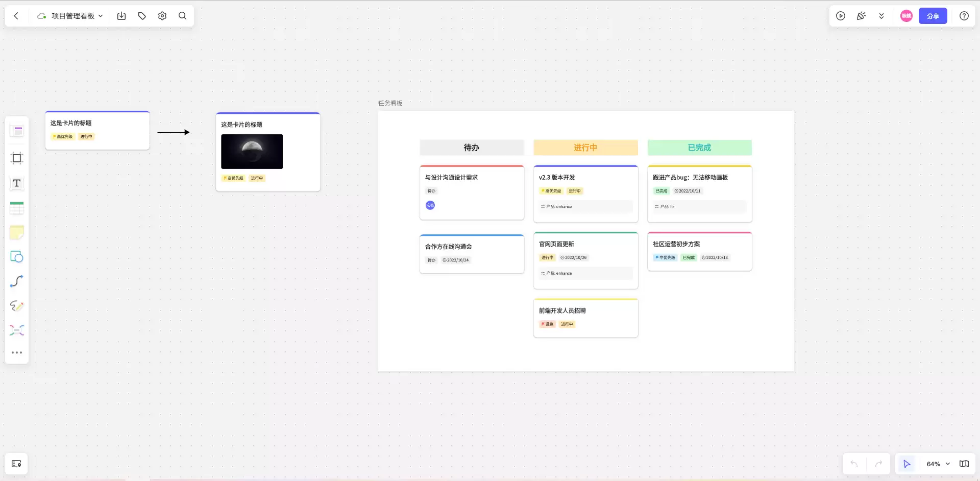
Task: Open more tools ellipsis menu
Action: point(17,353)
